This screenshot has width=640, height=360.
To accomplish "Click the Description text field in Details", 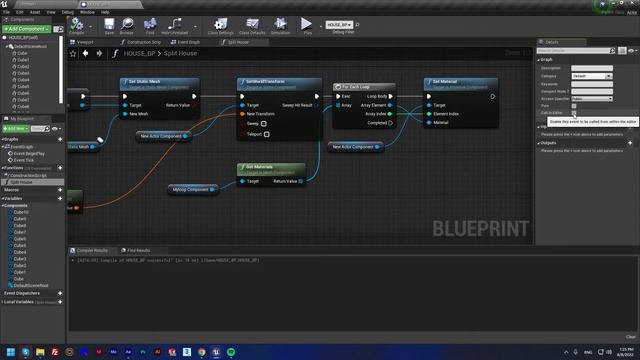I will tap(592, 68).
